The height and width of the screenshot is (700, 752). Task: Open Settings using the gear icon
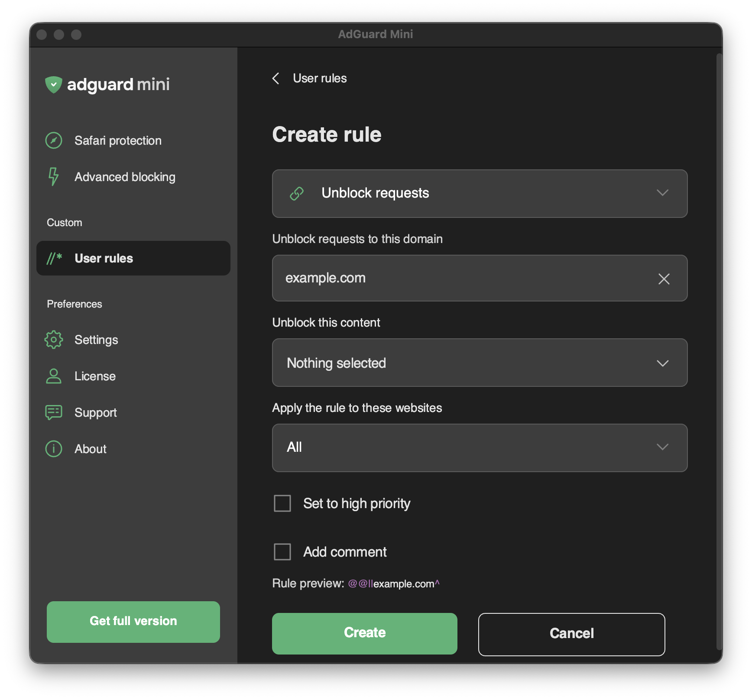pyautogui.click(x=53, y=340)
